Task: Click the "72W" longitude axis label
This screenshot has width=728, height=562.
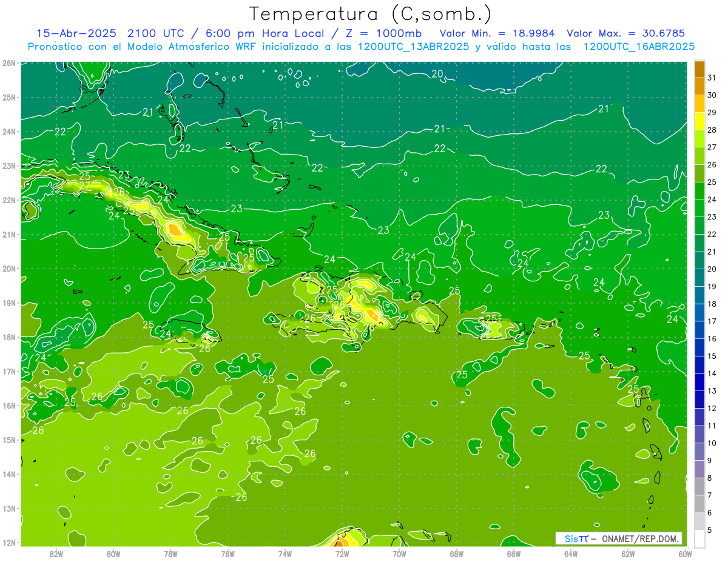Action: coord(342,554)
